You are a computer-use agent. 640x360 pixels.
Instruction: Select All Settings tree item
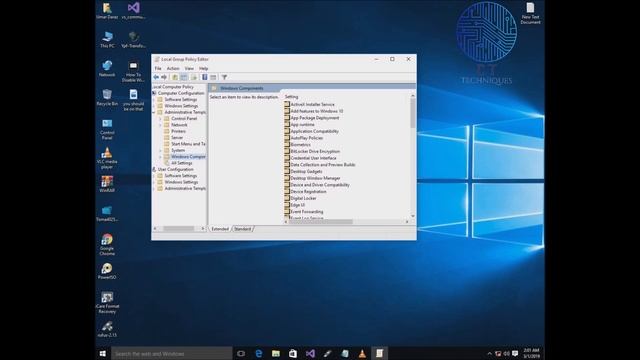pos(182,163)
